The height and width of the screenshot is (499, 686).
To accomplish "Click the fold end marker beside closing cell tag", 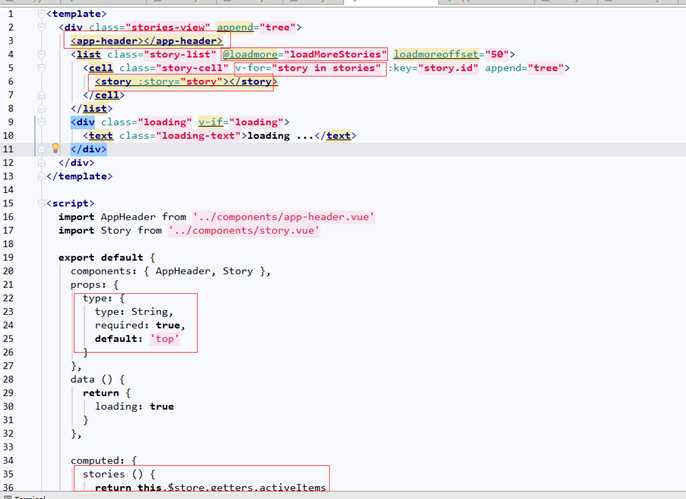I will pos(42,95).
